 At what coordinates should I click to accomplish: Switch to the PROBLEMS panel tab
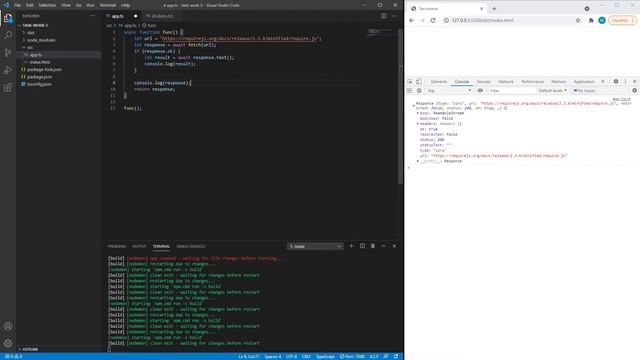pyautogui.click(x=117, y=247)
